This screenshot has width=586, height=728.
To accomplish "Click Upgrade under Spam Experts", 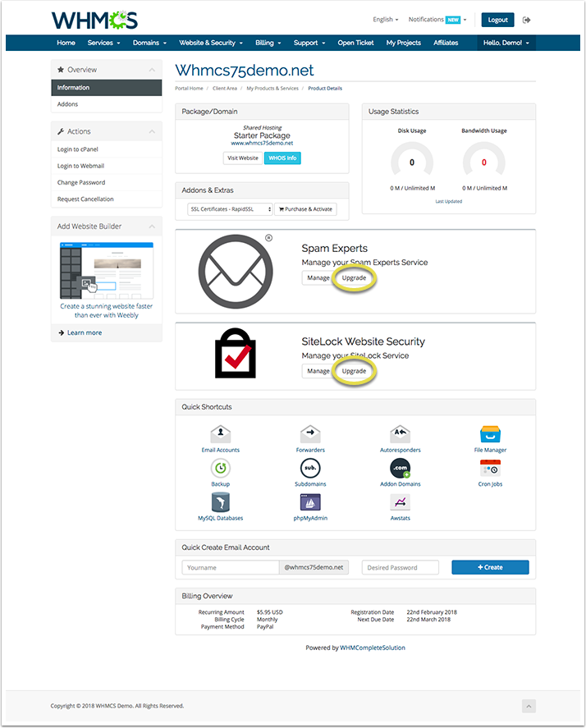I will pos(354,278).
